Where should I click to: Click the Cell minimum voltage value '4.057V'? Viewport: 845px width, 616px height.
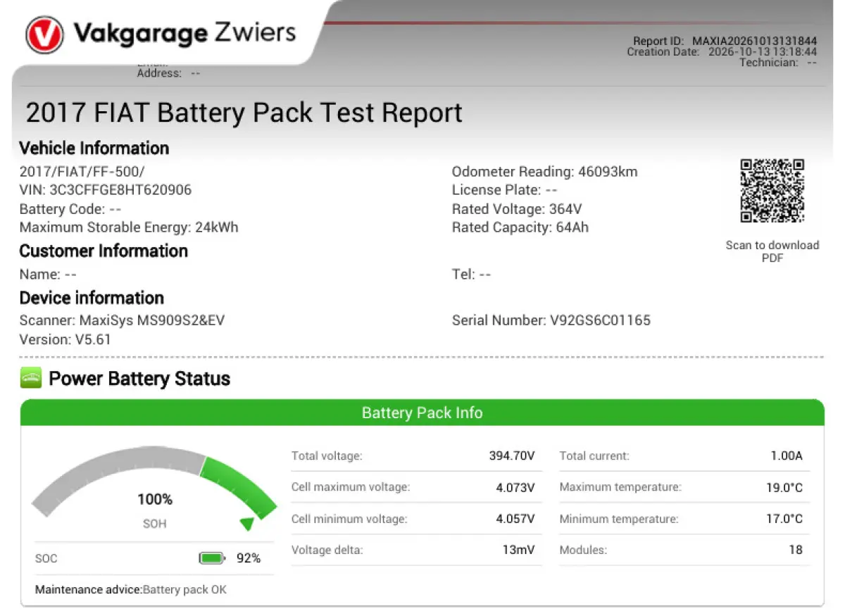tap(515, 519)
